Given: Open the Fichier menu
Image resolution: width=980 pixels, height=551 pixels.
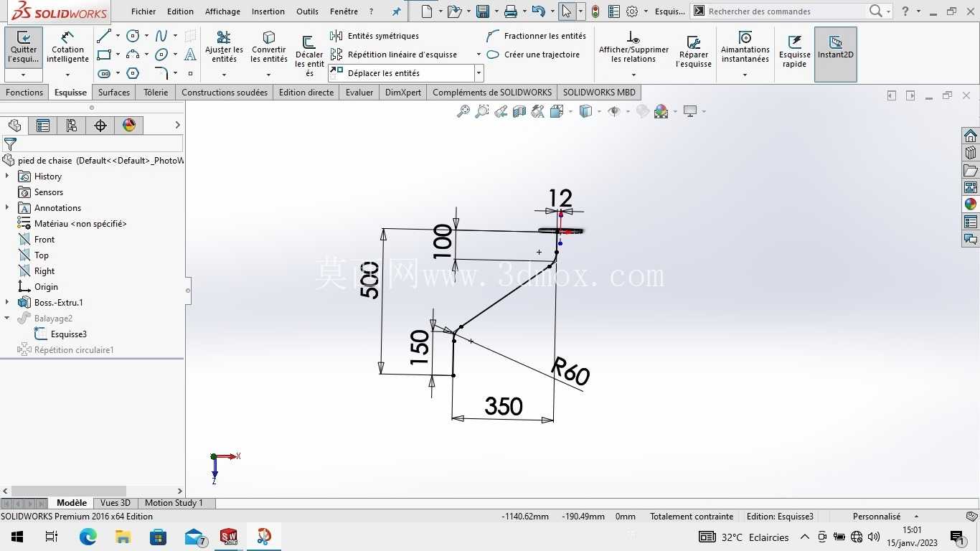Looking at the screenshot, I should 143,11.
